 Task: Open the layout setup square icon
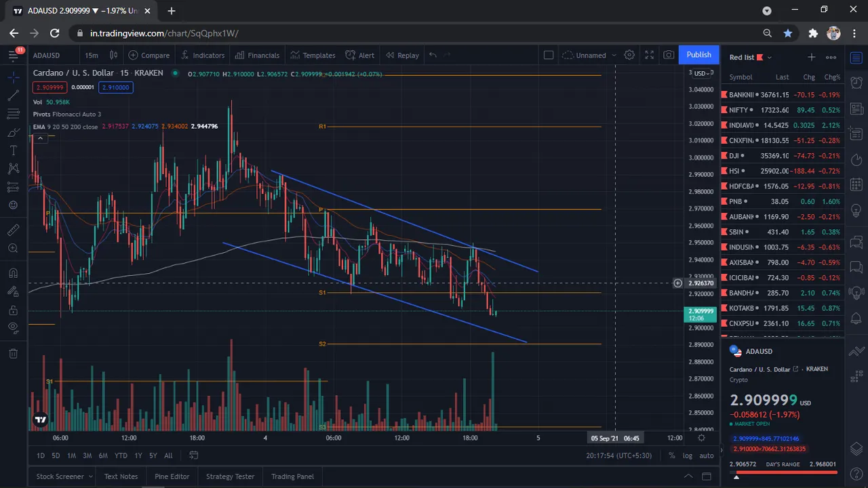(549, 55)
